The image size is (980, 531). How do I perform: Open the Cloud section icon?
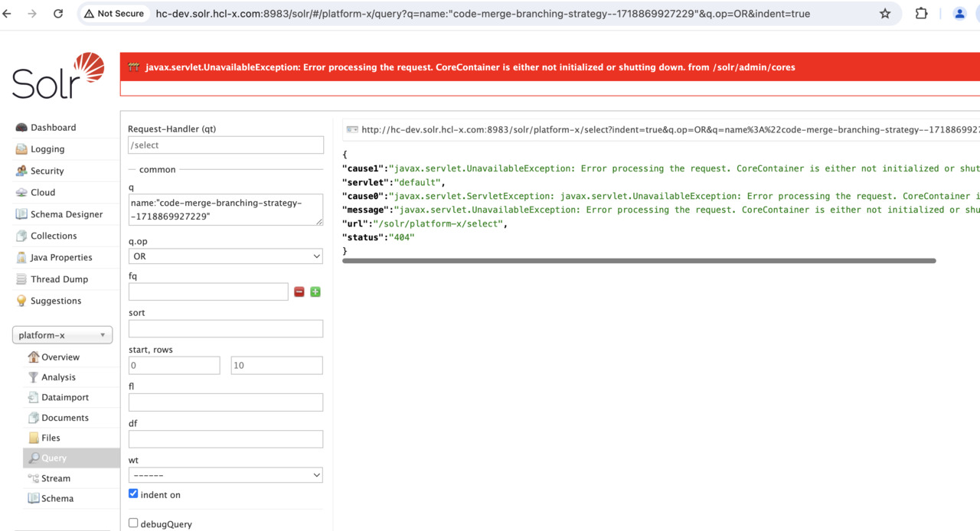point(21,193)
